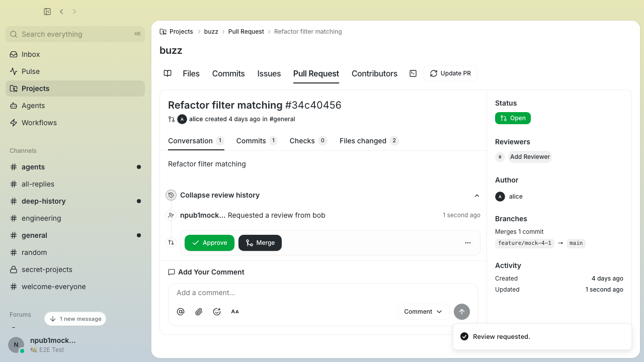Click the feature/mock-4-1 branch tag

525,243
